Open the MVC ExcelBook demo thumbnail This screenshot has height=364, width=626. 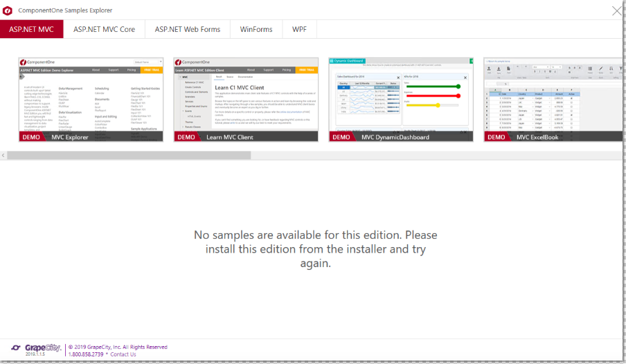[553, 100]
